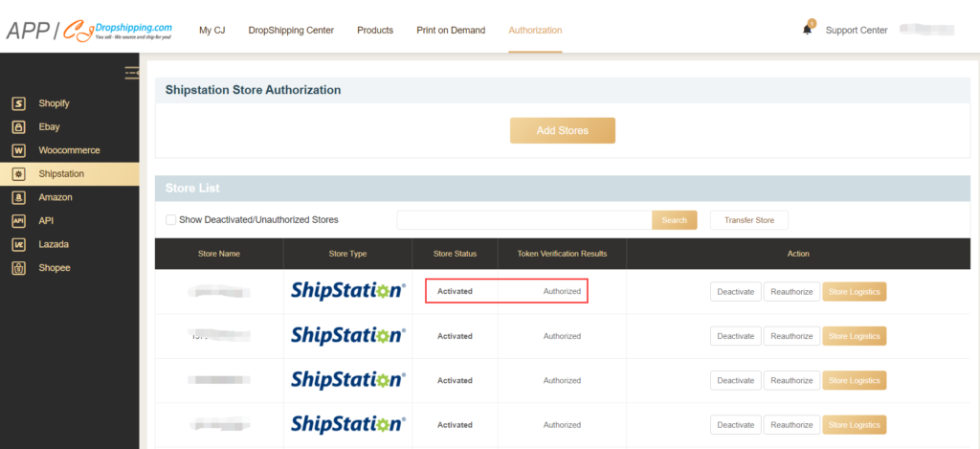The width and height of the screenshot is (980, 449).
Task: Click the Woocommerce W icon
Action: [19, 150]
